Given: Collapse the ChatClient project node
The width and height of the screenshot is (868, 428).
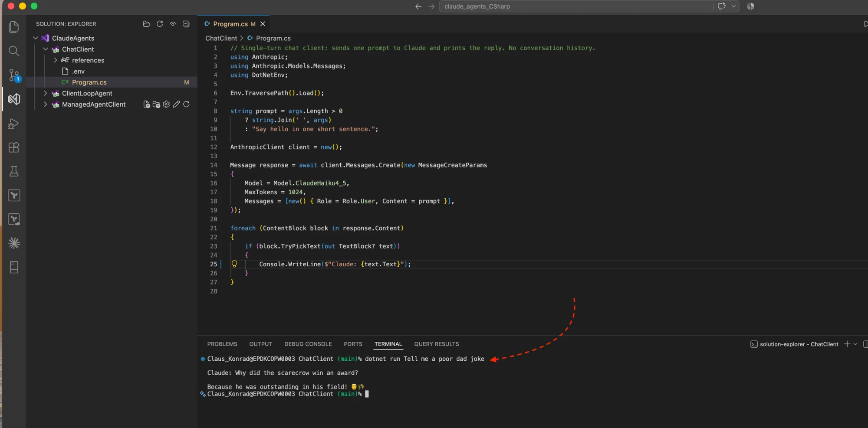Looking at the screenshot, I should point(46,49).
